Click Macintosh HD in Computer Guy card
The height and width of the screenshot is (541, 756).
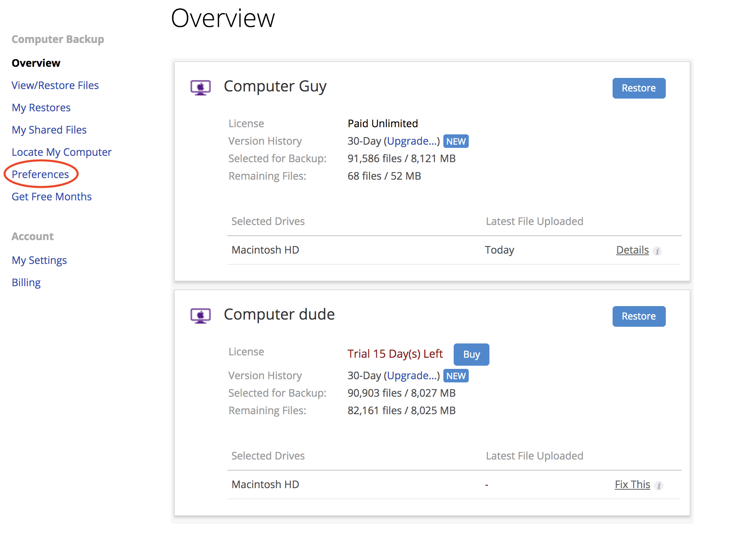pos(265,250)
